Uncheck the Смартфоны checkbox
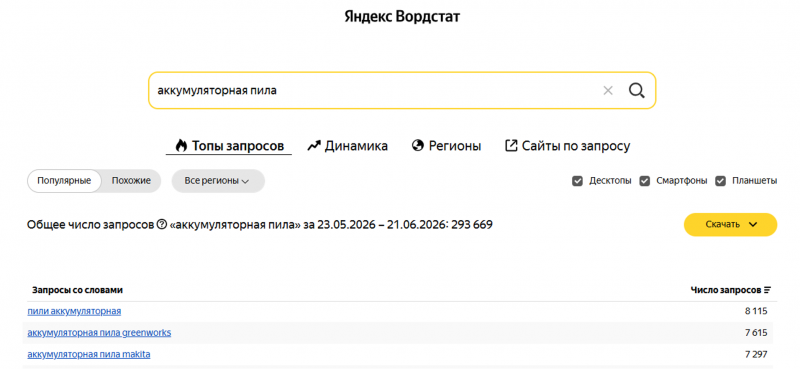 point(645,181)
